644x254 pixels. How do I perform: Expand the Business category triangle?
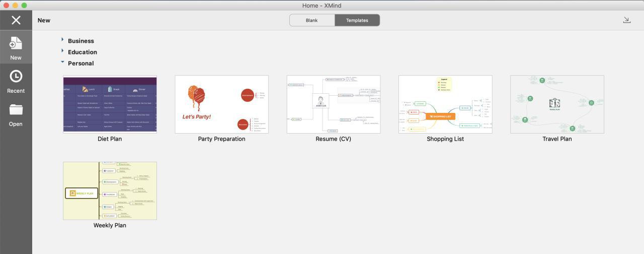point(62,39)
